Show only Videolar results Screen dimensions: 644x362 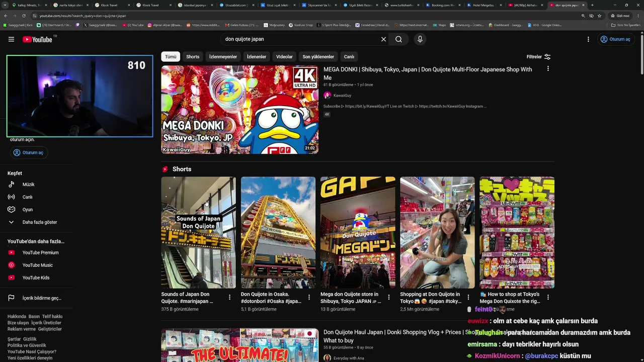284,57
